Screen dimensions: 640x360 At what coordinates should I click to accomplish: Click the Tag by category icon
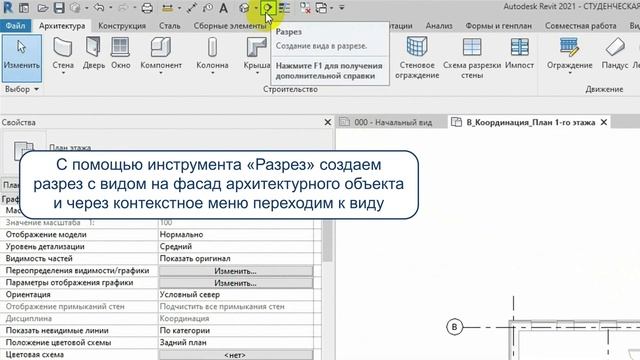208,8
